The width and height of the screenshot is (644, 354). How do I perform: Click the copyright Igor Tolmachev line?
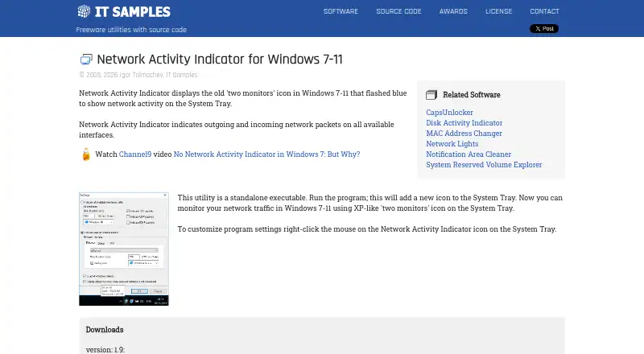138,75
